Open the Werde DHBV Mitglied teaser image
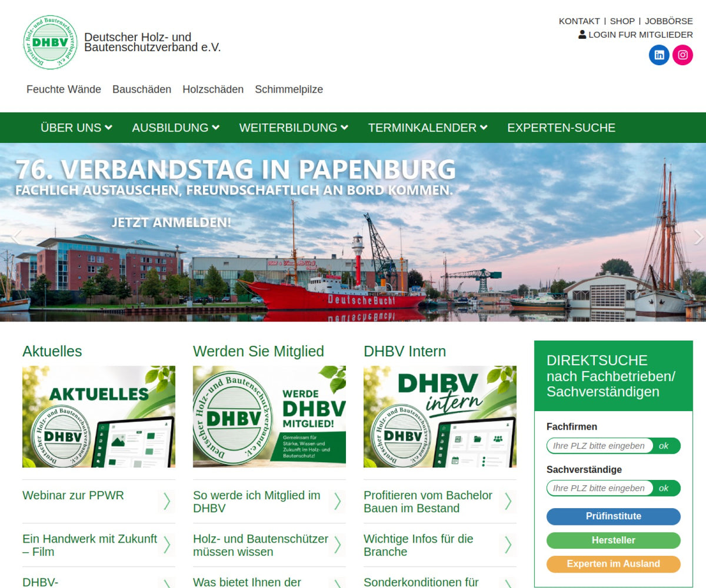 click(269, 416)
